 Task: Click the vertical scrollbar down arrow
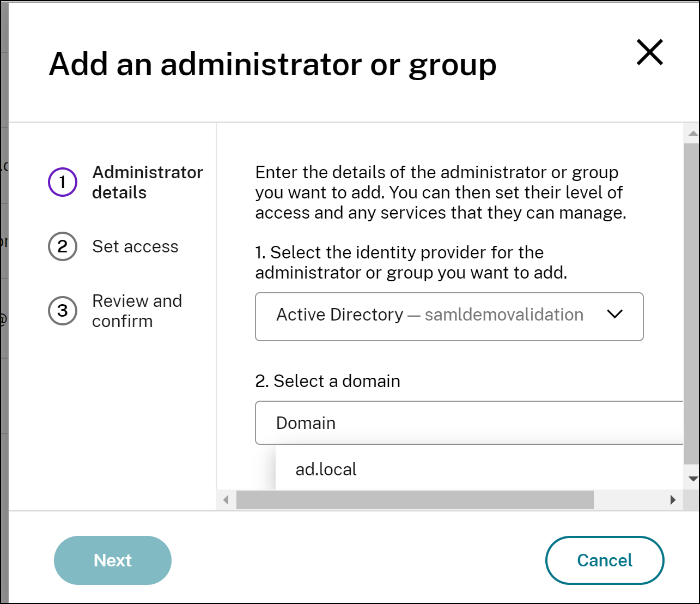click(693, 479)
